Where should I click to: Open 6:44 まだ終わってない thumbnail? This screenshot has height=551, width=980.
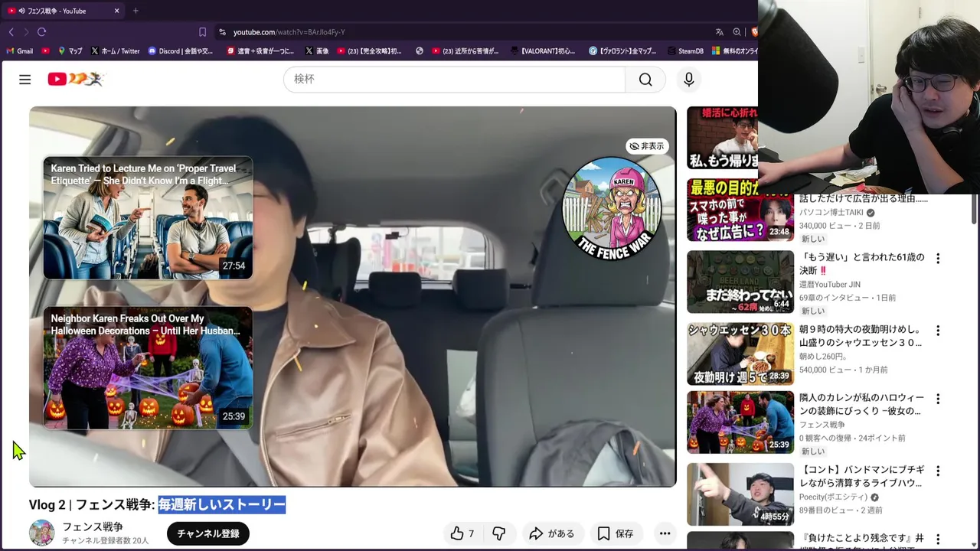pyautogui.click(x=740, y=282)
